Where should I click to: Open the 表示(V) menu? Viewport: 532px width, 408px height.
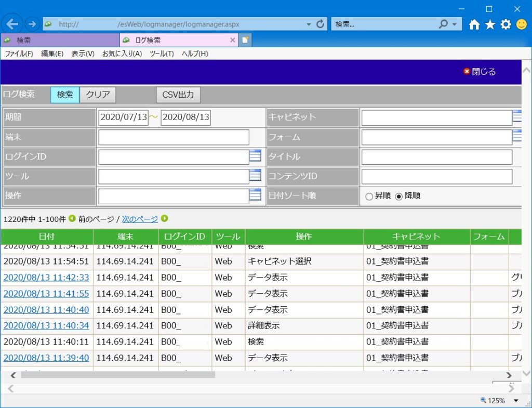(x=83, y=54)
